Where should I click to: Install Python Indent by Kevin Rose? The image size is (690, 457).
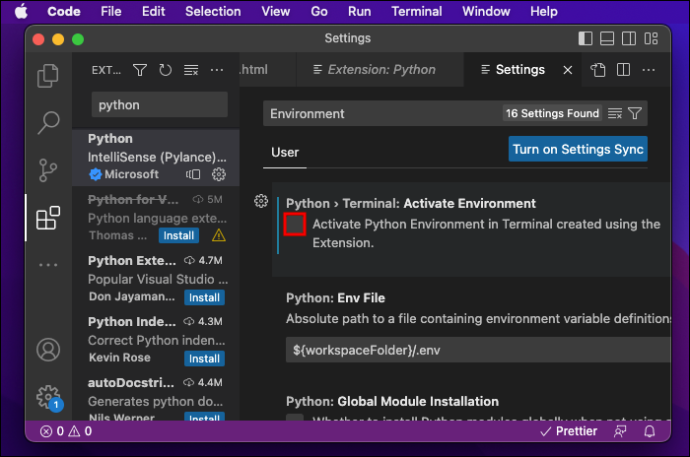click(204, 359)
